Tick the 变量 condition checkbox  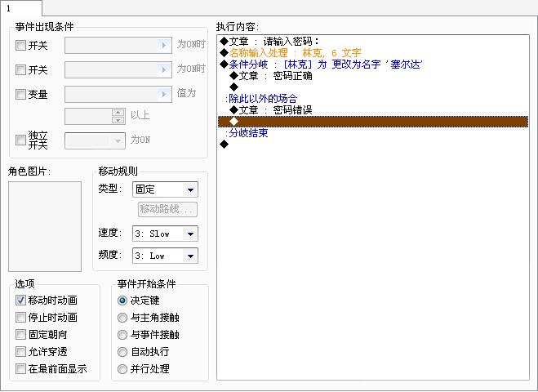point(20,95)
